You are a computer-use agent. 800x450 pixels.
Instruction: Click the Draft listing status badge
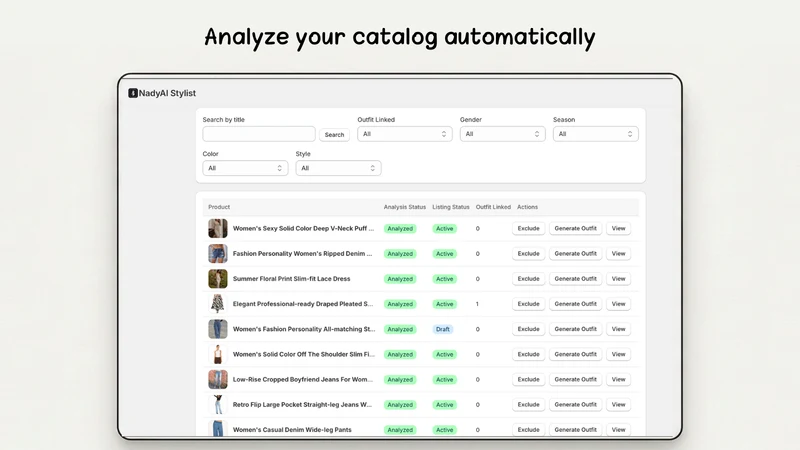(443, 329)
